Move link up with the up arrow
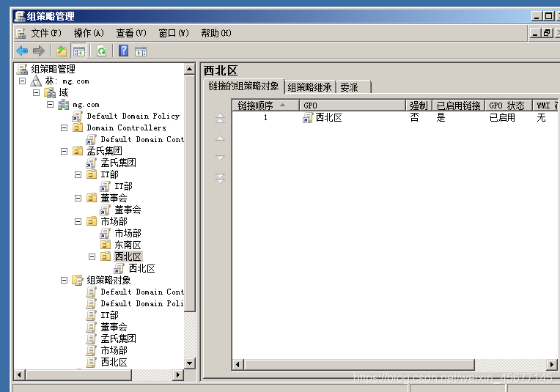 tap(220, 138)
